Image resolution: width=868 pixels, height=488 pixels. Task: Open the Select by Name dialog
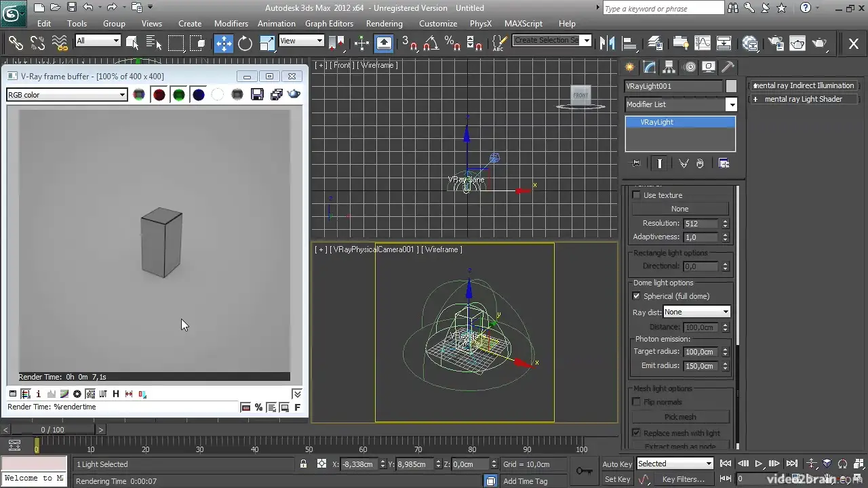tap(154, 43)
